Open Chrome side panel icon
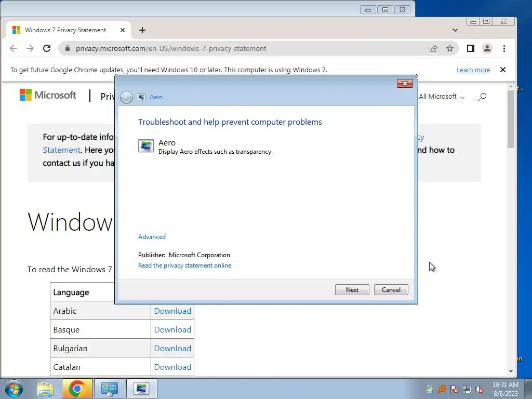The height and width of the screenshot is (399, 532). 471,48
